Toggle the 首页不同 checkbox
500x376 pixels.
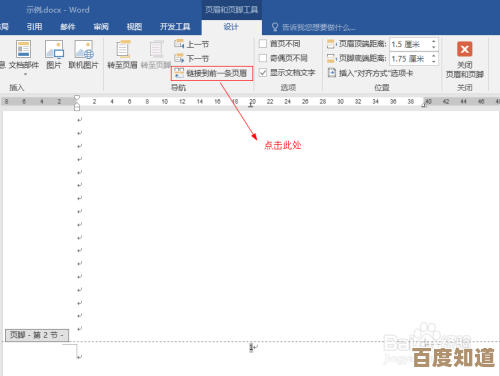pos(263,44)
